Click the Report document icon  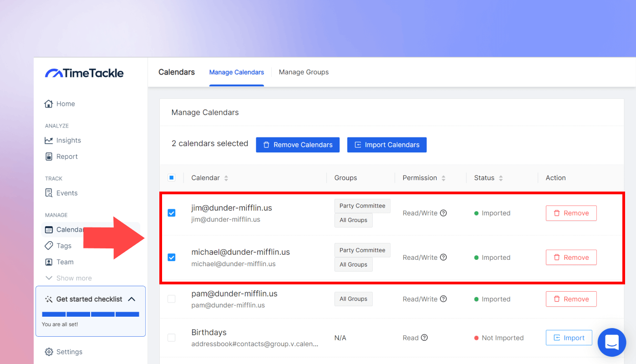[x=49, y=157]
